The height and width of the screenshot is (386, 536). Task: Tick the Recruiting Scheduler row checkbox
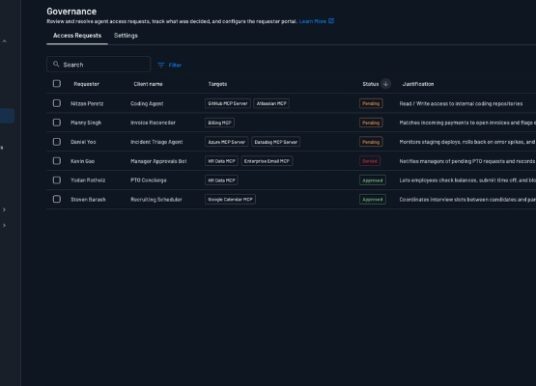click(x=57, y=199)
